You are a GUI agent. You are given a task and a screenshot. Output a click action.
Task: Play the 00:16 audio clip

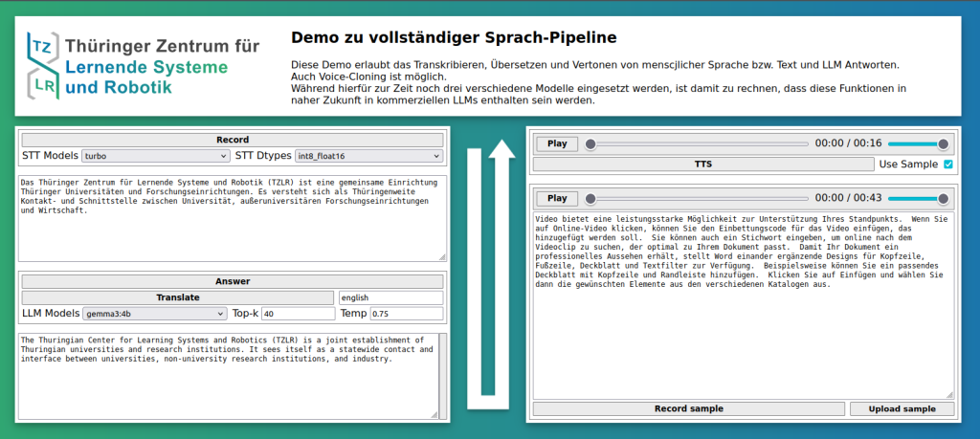point(557,143)
